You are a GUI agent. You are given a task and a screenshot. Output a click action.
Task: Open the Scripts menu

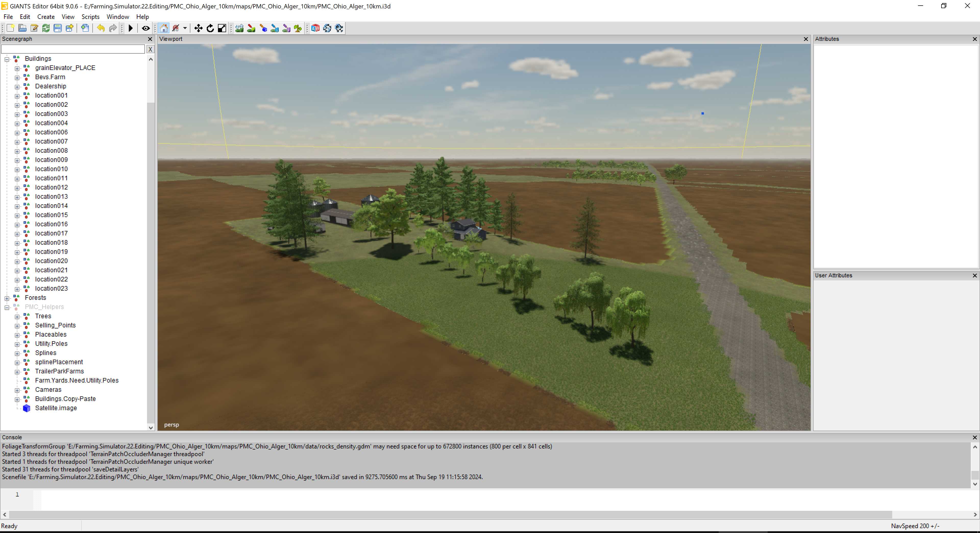[x=91, y=17]
